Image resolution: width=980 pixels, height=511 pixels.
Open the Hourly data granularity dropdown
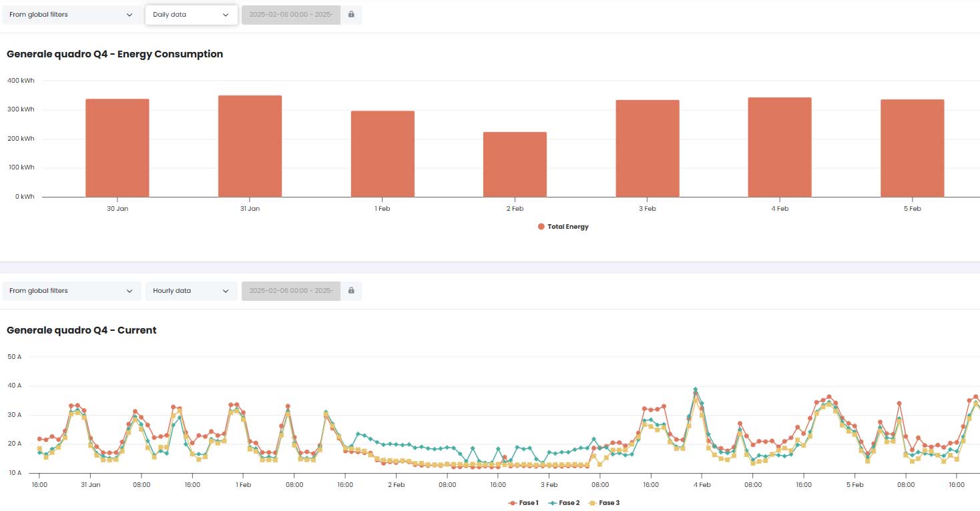click(191, 291)
